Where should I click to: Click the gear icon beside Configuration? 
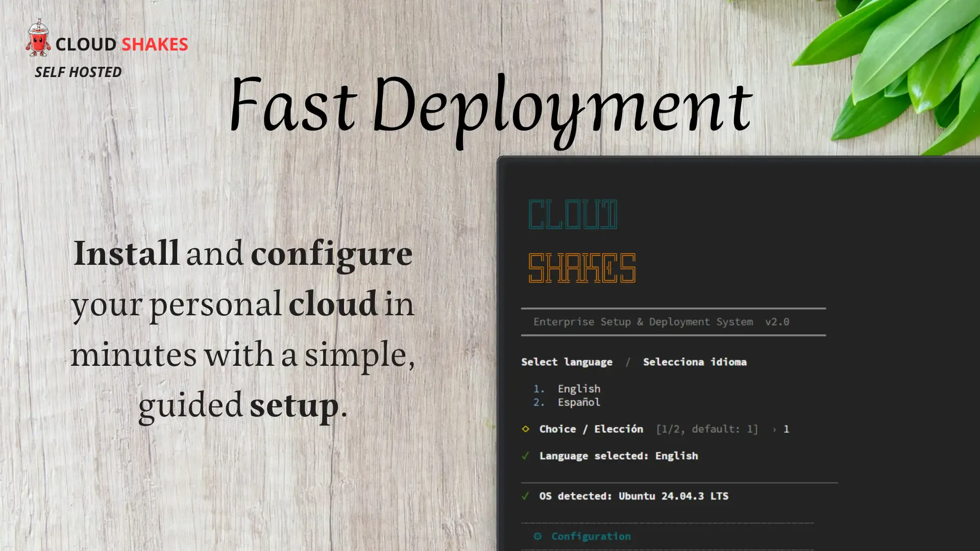point(537,536)
